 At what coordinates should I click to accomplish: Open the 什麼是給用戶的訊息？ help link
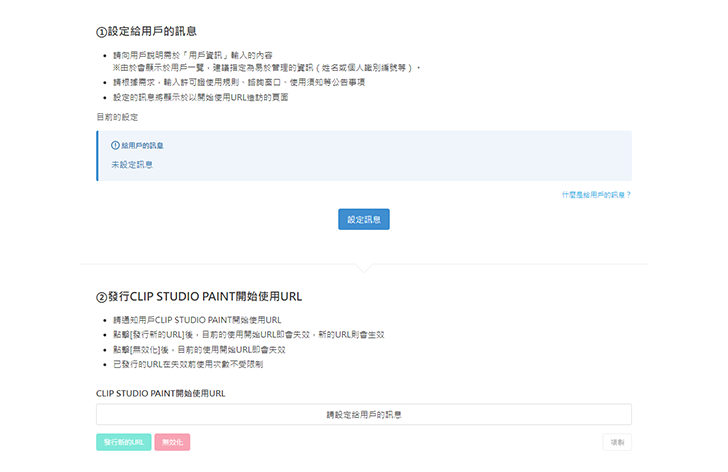[x=596, y=195]
